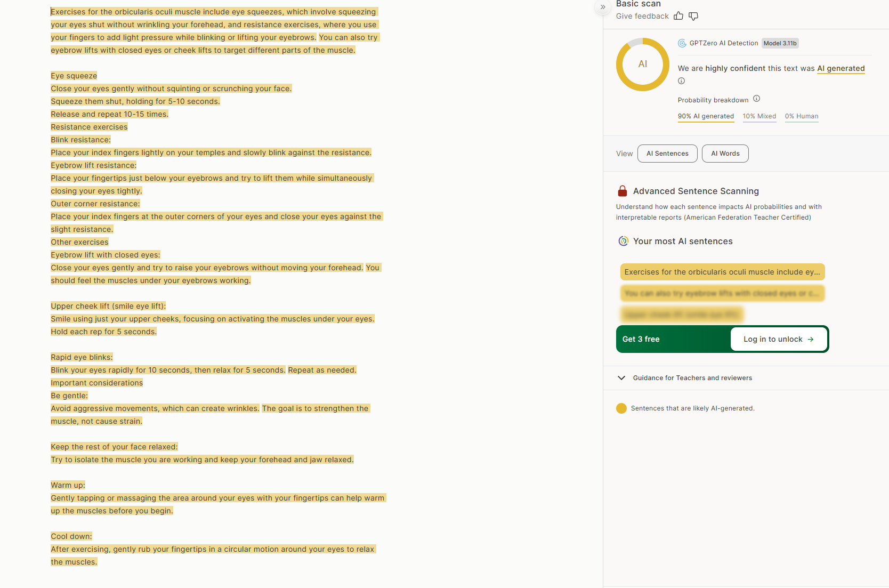Image resolution: width=889 pixels, height=588 pixels.
Task: Collapse the results panel with double chevron
Action: coord(603,7)
